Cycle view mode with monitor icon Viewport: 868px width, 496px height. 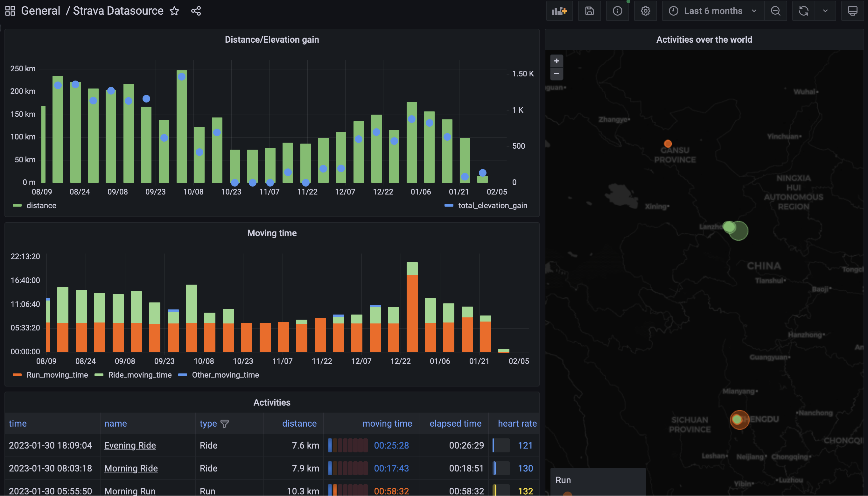pos(852,11)
